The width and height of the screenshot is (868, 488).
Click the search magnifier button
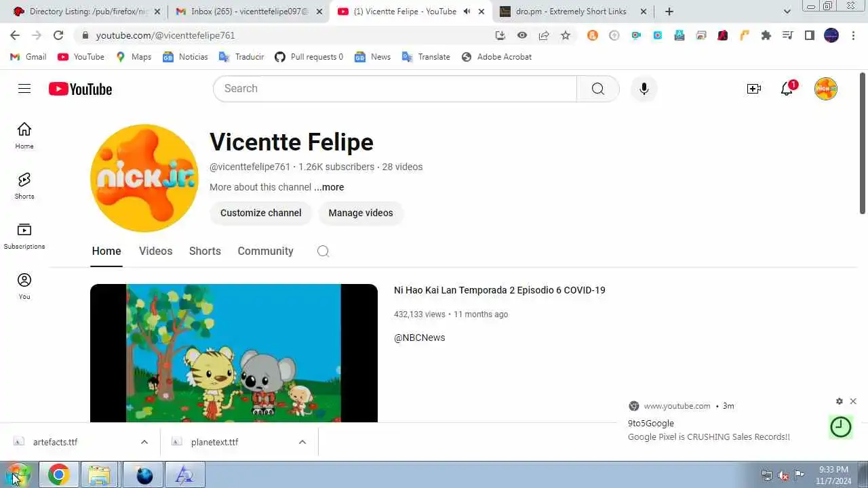597,89
